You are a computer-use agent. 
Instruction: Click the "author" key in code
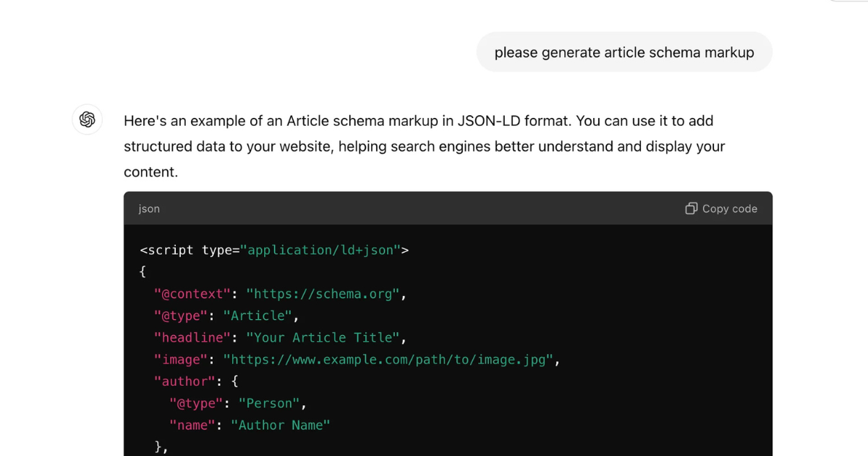point(184,381)
